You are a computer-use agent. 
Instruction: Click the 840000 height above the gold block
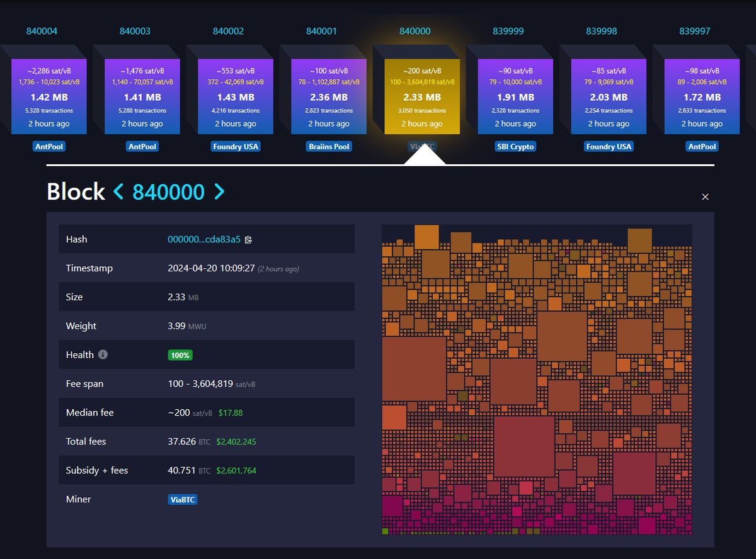(x=415, y=31)
